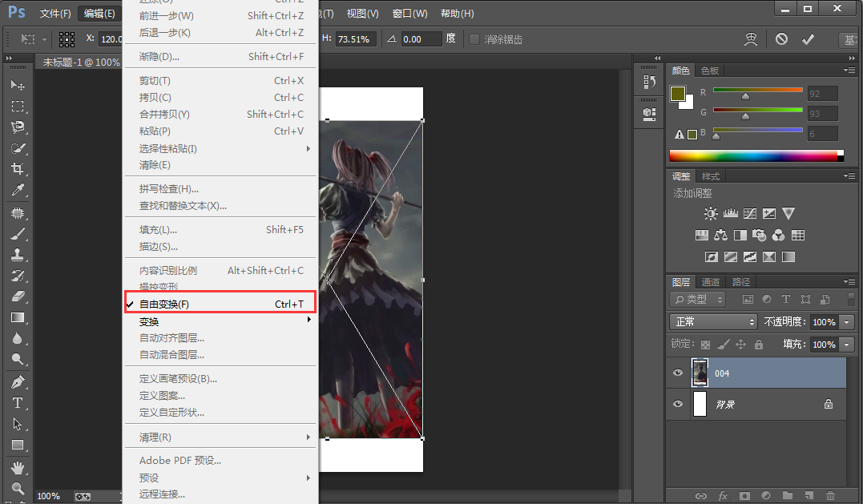Switch to warp mode icon
This screenshot has width=863, height=504.
click(x=751, y=39)
